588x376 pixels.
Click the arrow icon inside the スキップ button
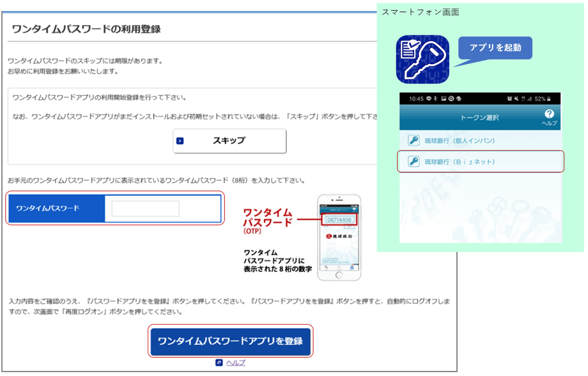(180, 141)
